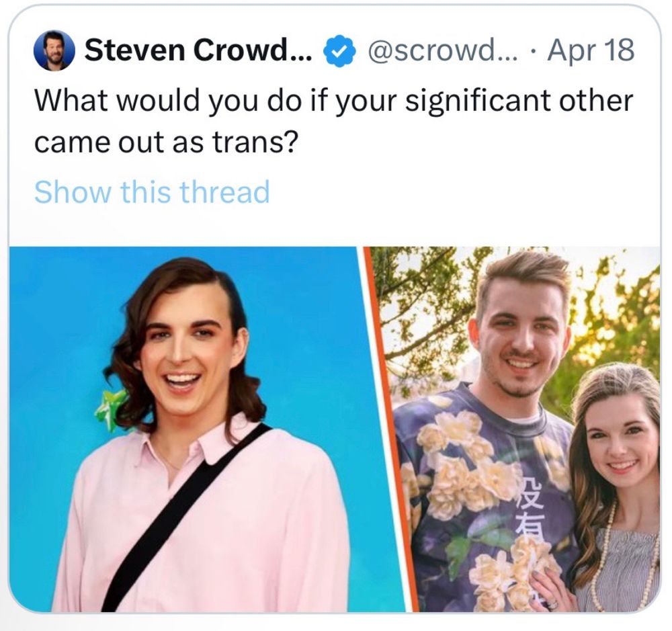Click the pearl necklace on the woman
672x631 pixels.
609,557
